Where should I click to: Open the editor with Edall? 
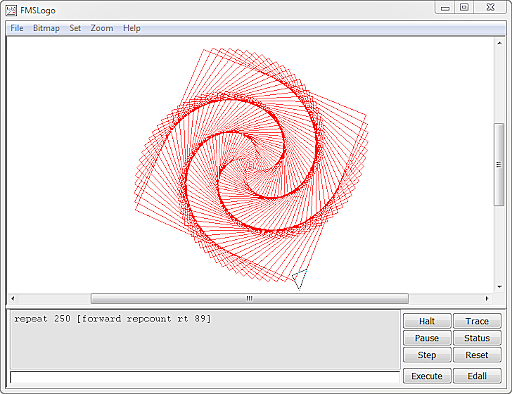477,376
